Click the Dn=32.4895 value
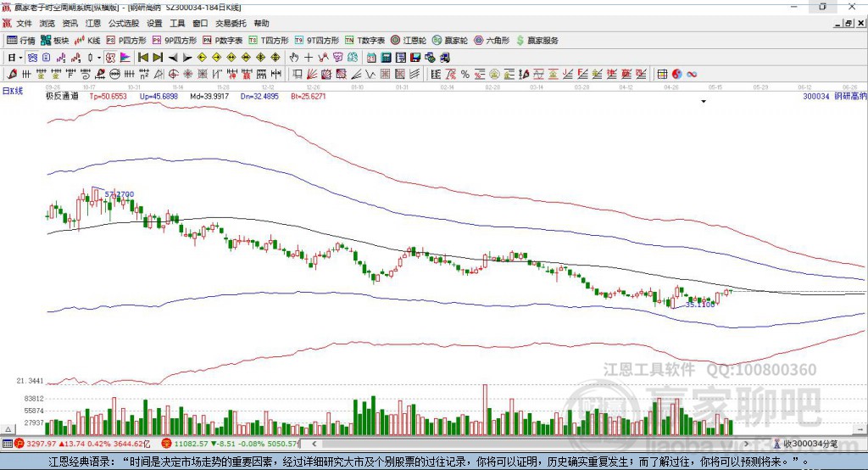 pos(259,96)
